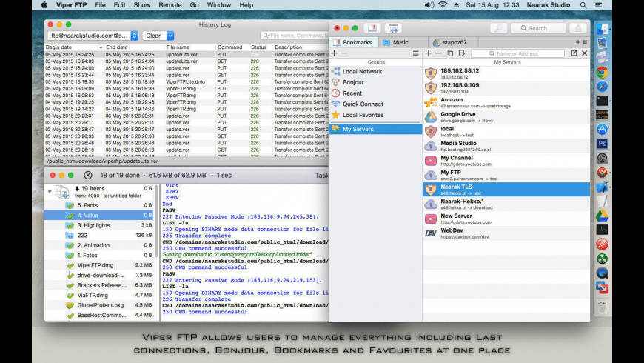Open the Groups list options menu
Screen dimensions: 644x363
click(416, 53)
